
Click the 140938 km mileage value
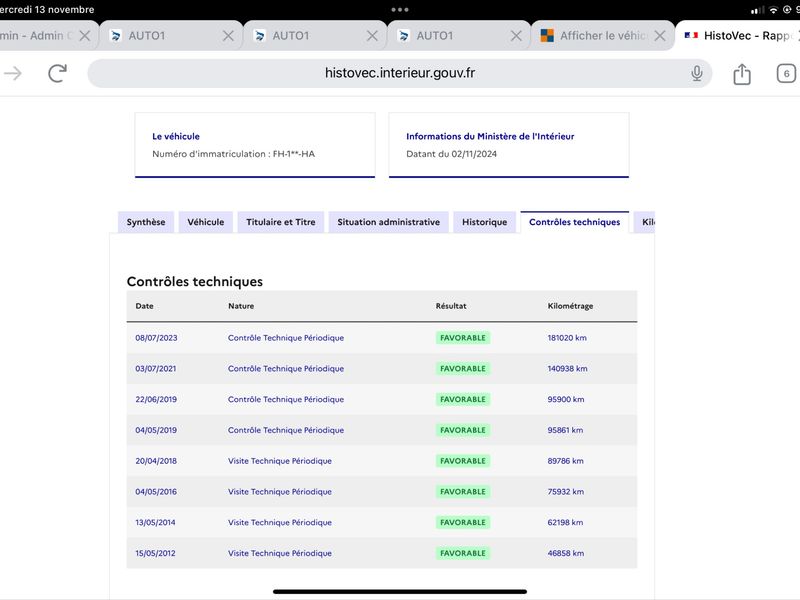click(567, 368)
